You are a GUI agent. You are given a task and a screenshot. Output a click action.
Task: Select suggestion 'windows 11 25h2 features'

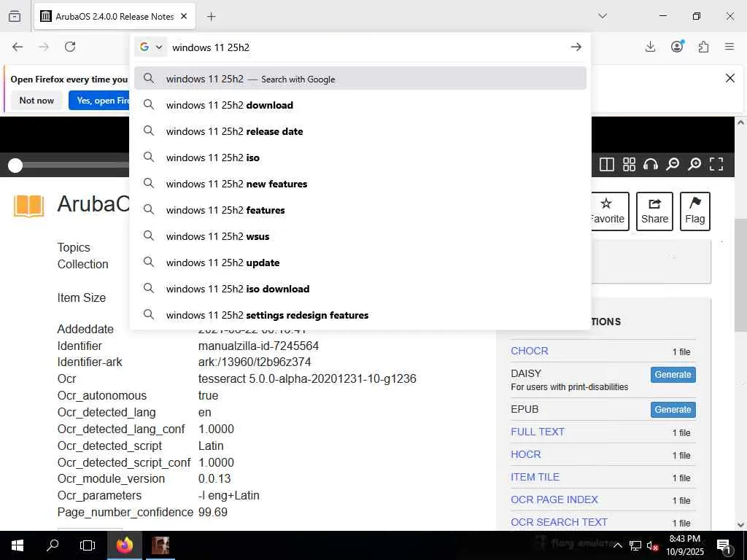360,209
